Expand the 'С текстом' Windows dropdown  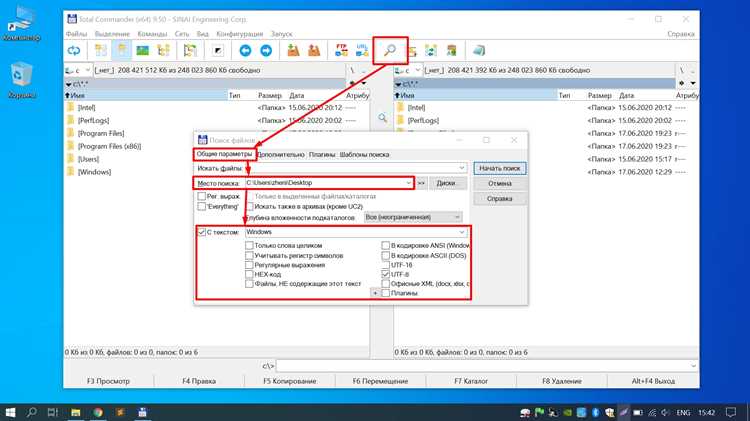[462, 232]
